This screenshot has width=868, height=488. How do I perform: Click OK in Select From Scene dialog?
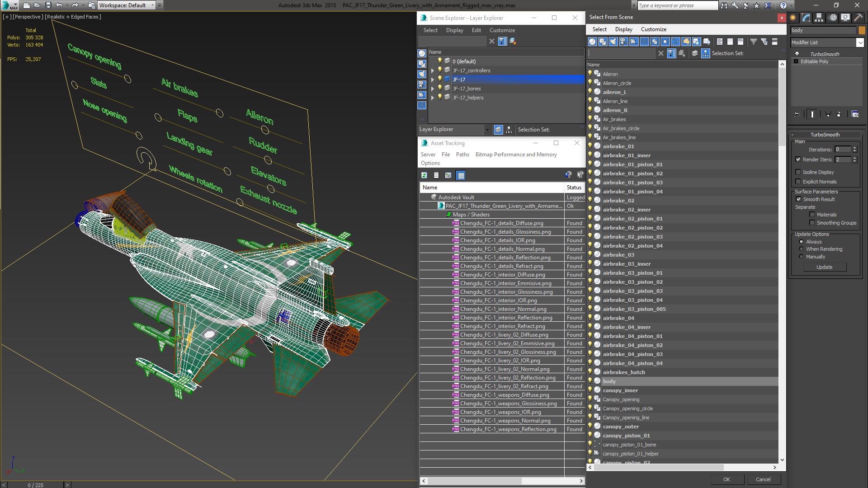726,479
